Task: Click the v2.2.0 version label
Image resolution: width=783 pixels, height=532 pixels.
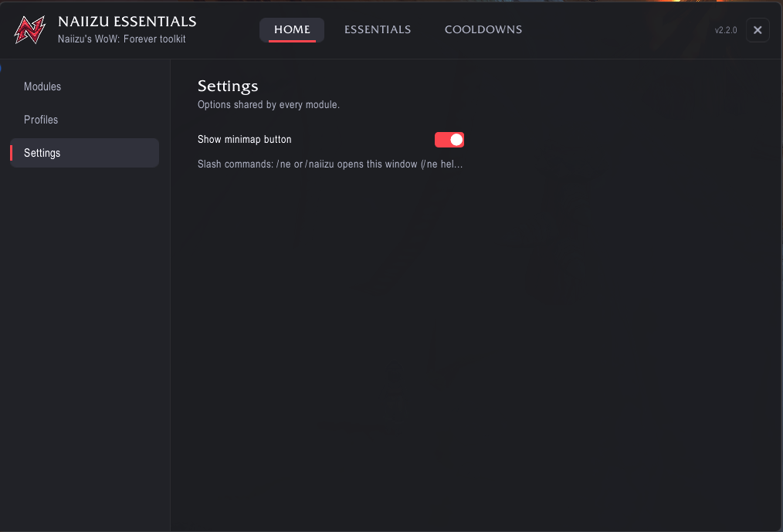Action: [726, 30]
